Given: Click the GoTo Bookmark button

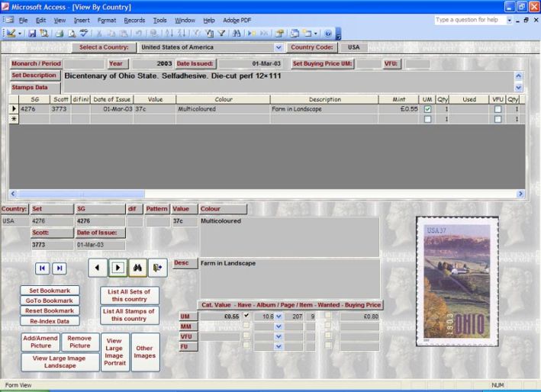Looking at the screenshot, I should click(x=50, y=300).
